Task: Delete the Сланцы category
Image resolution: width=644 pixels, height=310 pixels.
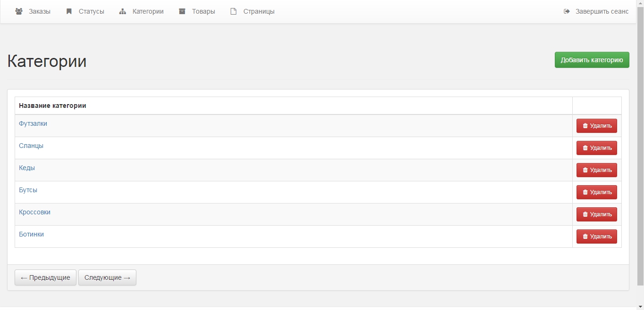Action: click(x=596, y=148)
